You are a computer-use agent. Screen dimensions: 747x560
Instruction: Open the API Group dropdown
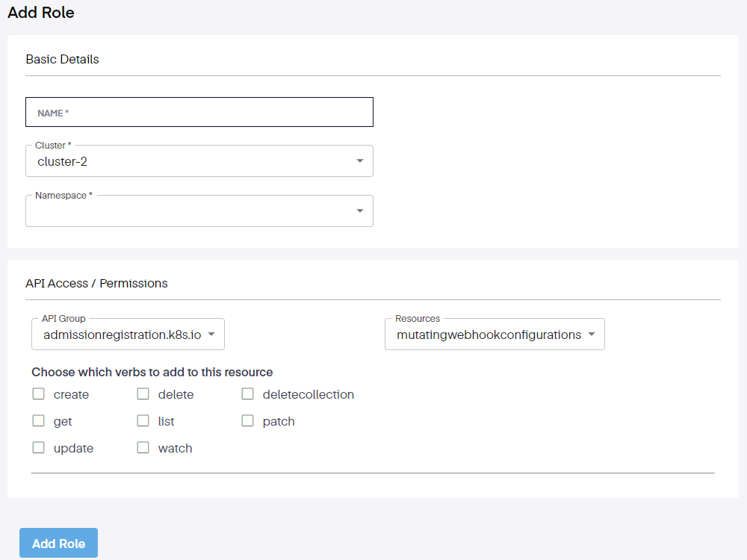coord(120,335)
